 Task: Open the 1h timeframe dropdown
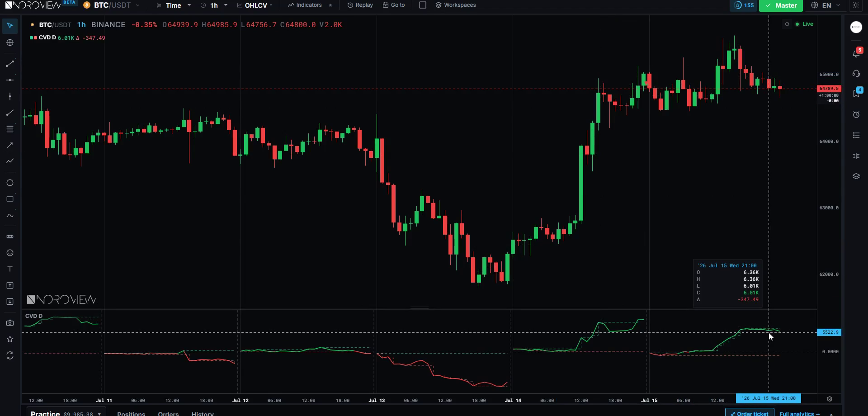point(214,5)
